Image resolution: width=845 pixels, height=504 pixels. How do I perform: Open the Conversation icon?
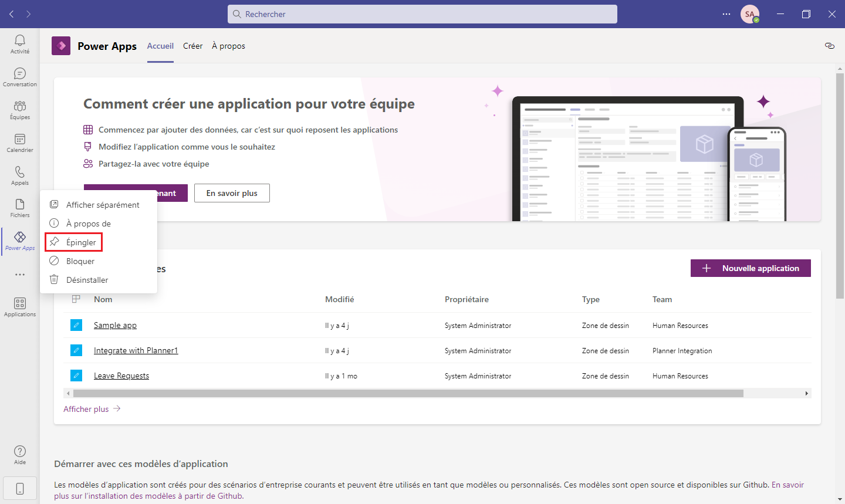[19, 76]
